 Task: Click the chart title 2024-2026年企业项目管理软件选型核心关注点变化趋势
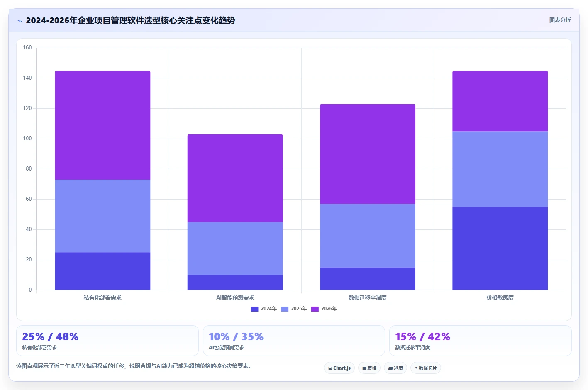coord(130,20)
